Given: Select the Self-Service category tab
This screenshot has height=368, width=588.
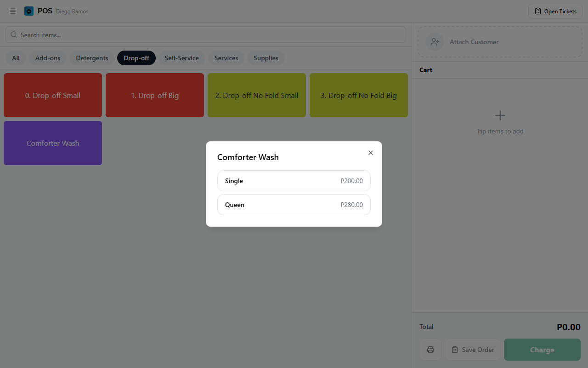Looking at the screenshot, I should [x=181, y=58].
